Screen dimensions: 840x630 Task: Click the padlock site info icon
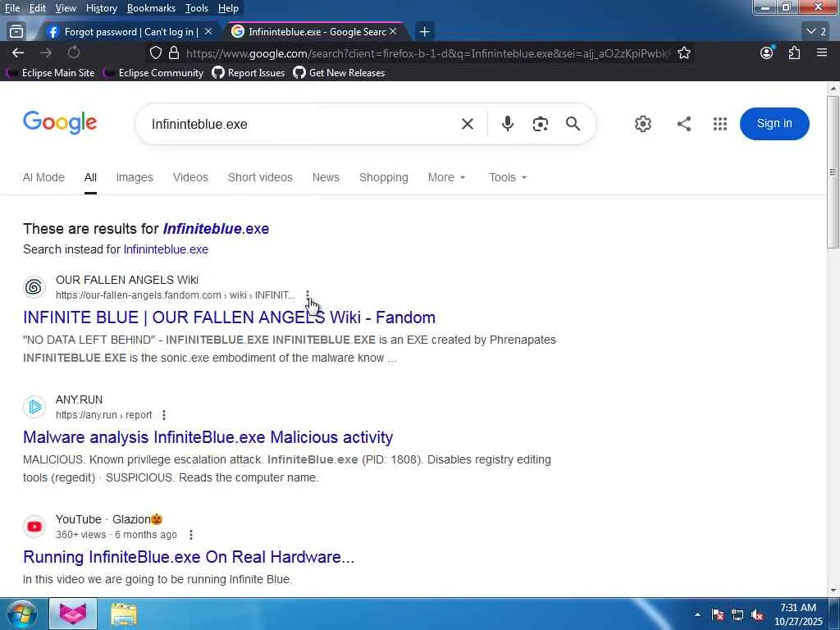coord(174,52)
